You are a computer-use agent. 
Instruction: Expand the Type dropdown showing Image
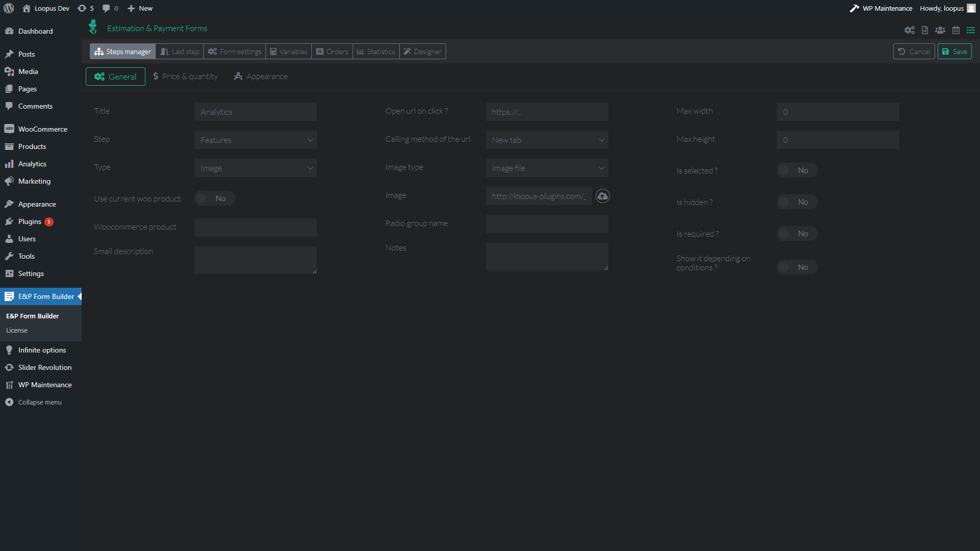point(255,168)
